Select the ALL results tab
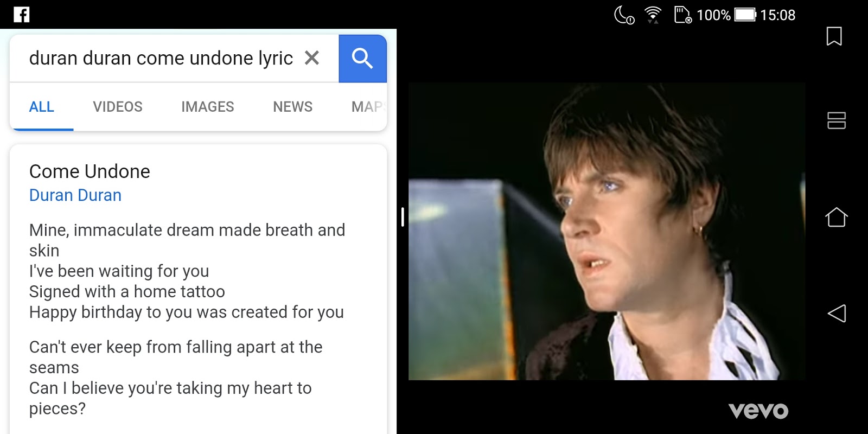The height and width of the screenshot is (434, 868). 42,107
